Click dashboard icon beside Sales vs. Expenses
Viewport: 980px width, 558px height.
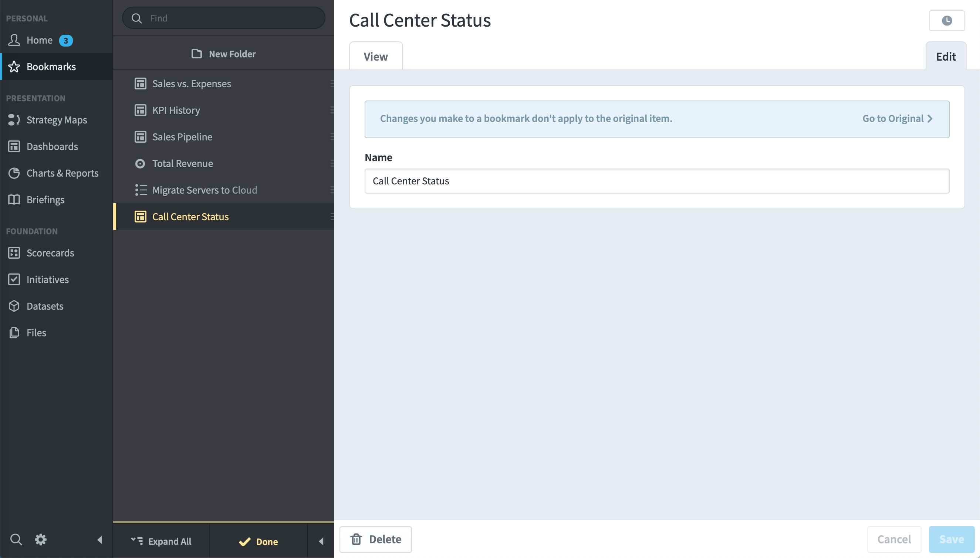140,84
